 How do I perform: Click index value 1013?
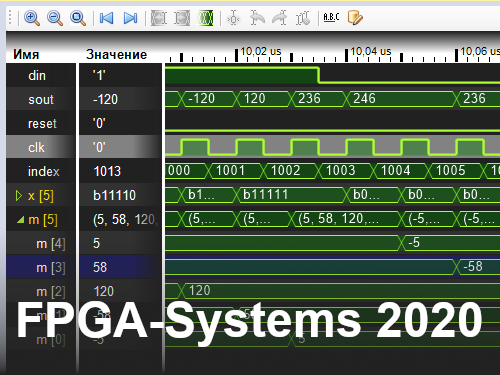(x=107, y=171)
